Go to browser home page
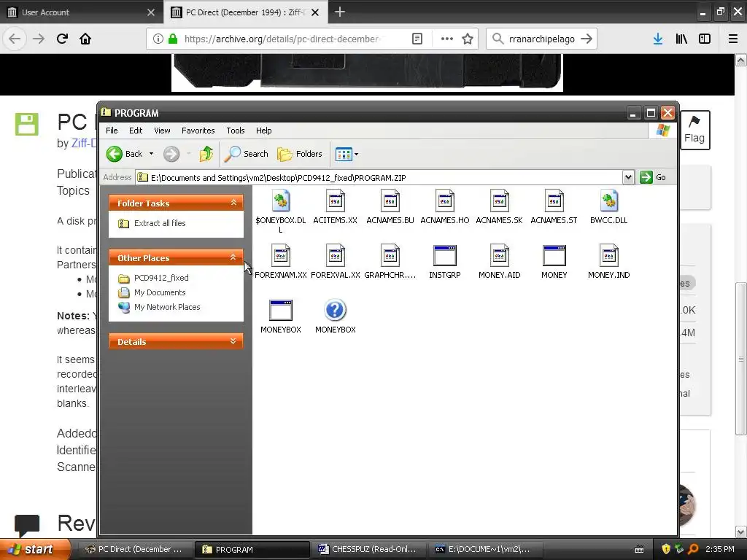 (x=85, y=39)
